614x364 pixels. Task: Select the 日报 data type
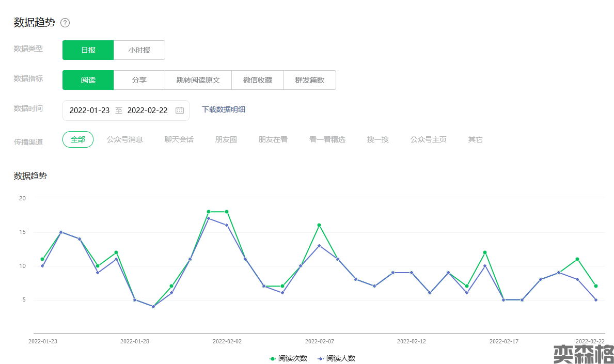click(x=88, y=50)
